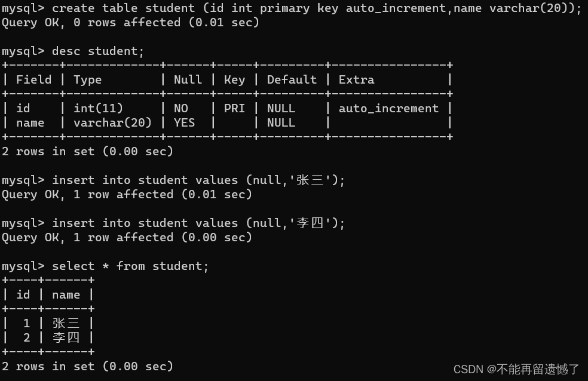Image resolution: width=588 pixels, height=381 pixels.
Task: Click the 'auto_increment' value in Extra column
Action: pyautogui.click(x=388, y=109)
